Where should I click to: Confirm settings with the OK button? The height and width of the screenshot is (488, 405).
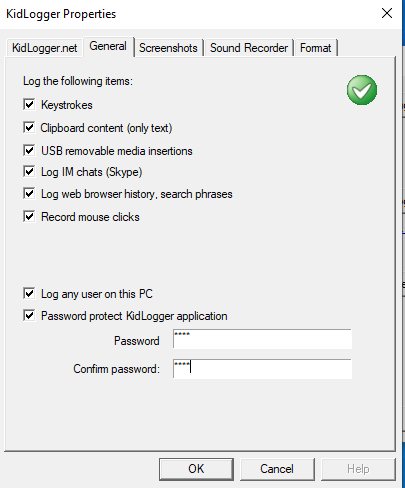click(196, 469)
